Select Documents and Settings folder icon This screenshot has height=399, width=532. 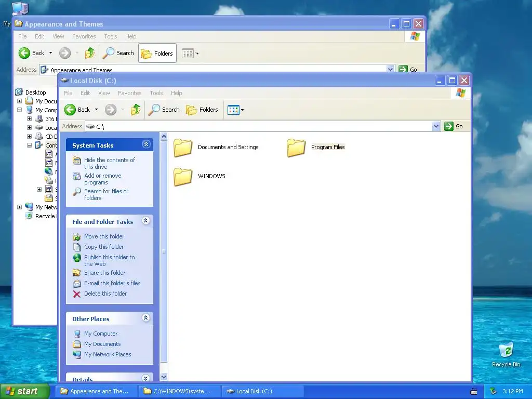(183, 148)
